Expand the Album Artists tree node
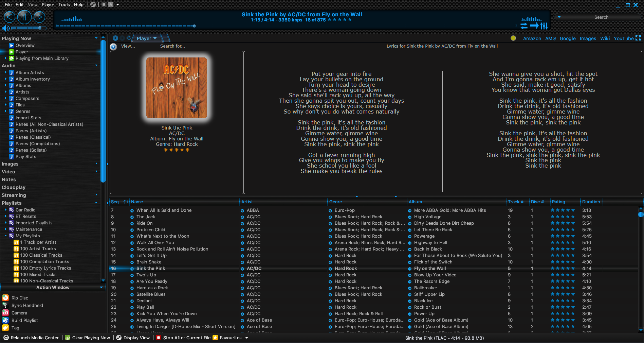644x343 pixels. [5, 72]
